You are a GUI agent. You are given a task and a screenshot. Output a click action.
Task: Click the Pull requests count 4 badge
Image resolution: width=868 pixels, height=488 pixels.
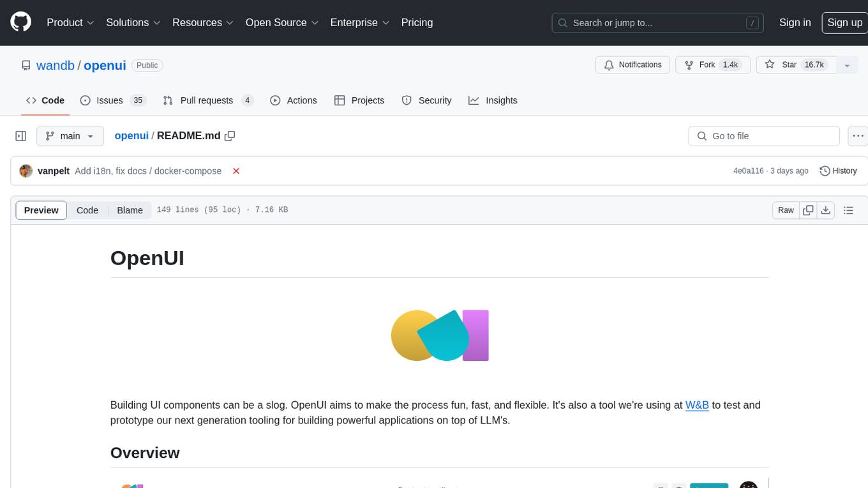[247, 100]
